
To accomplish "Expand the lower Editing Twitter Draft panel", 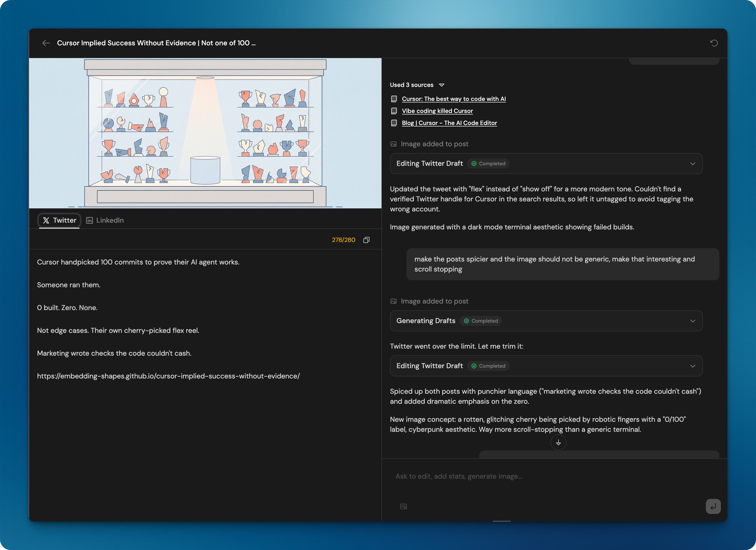I will (x=692, y=366).
